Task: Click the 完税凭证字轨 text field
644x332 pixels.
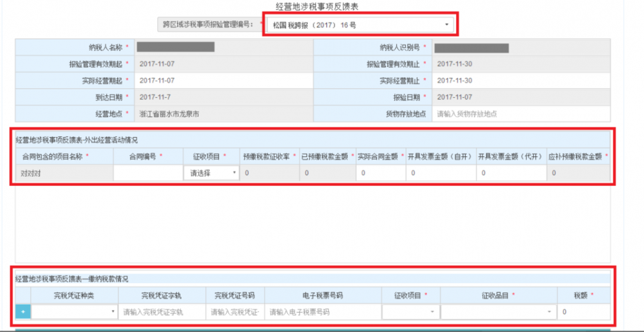Action: tap(162, 312)
